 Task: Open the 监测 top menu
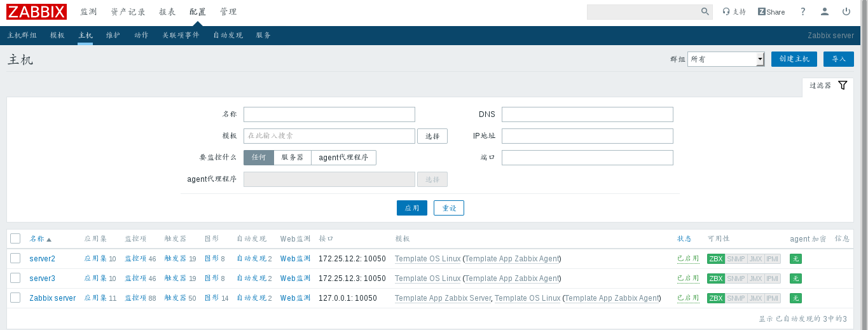point(88,12)
